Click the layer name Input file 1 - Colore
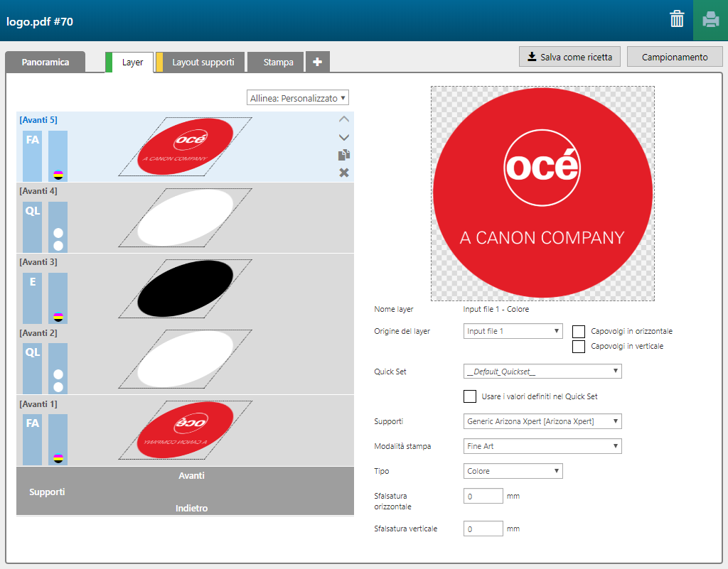 pos(496,309)
